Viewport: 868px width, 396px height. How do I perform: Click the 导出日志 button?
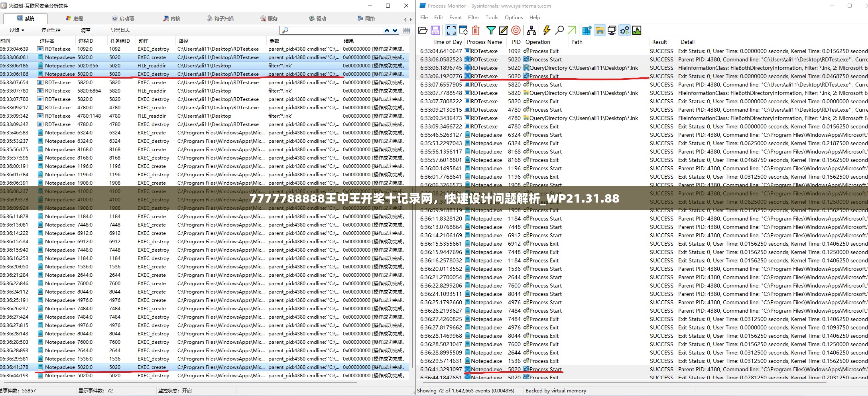[120, 30]
